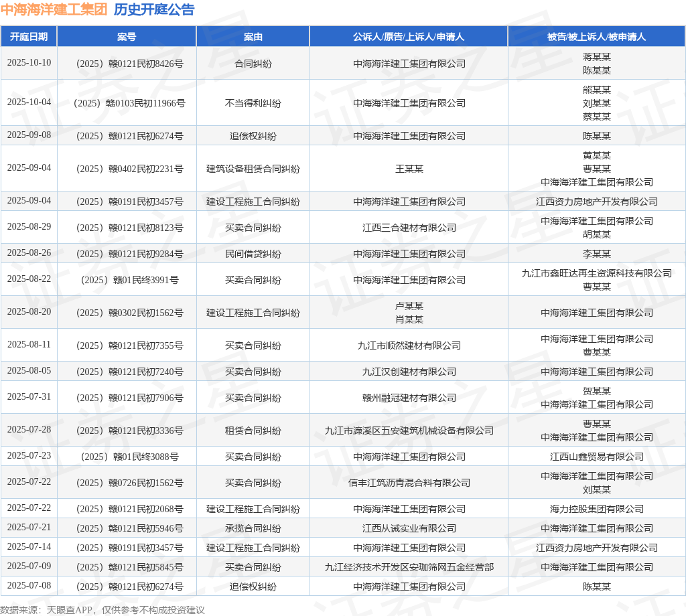
Task: Select case number (2025)赣0121民初7355号
Action: pyautogui.click(x=129, y=345)
